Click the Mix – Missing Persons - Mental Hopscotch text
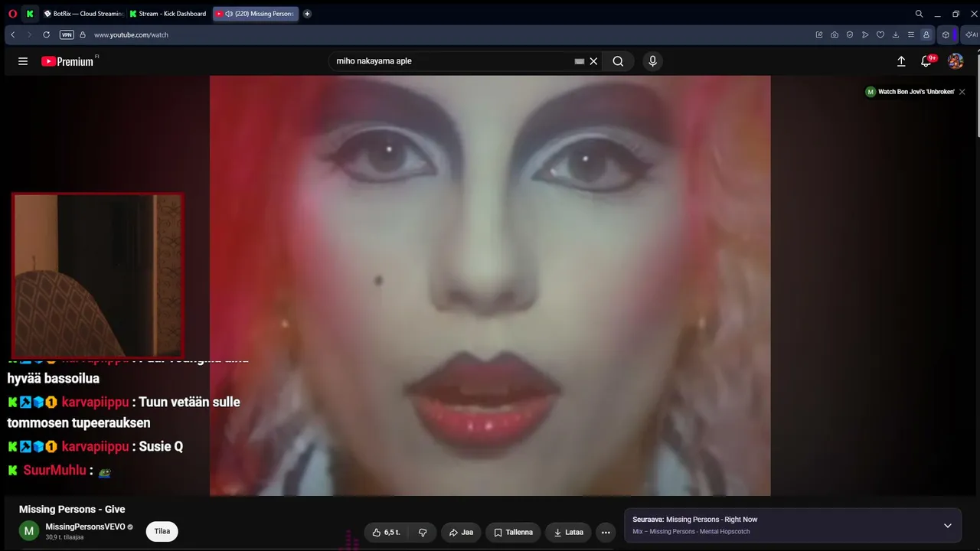This screenshot has height=551, width=980. pyautogui.click(x=691, y=532)
